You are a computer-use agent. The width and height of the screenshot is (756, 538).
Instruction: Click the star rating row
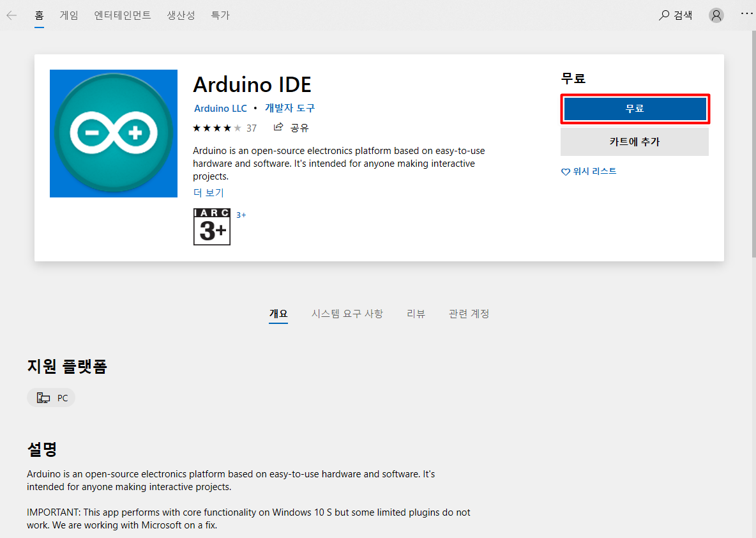click(x=217, y=128)
